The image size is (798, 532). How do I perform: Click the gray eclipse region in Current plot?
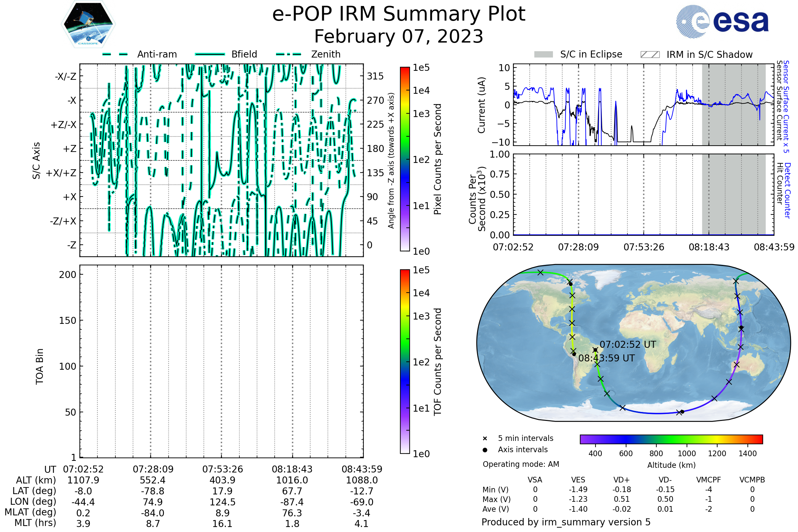(x=733, y=129)
